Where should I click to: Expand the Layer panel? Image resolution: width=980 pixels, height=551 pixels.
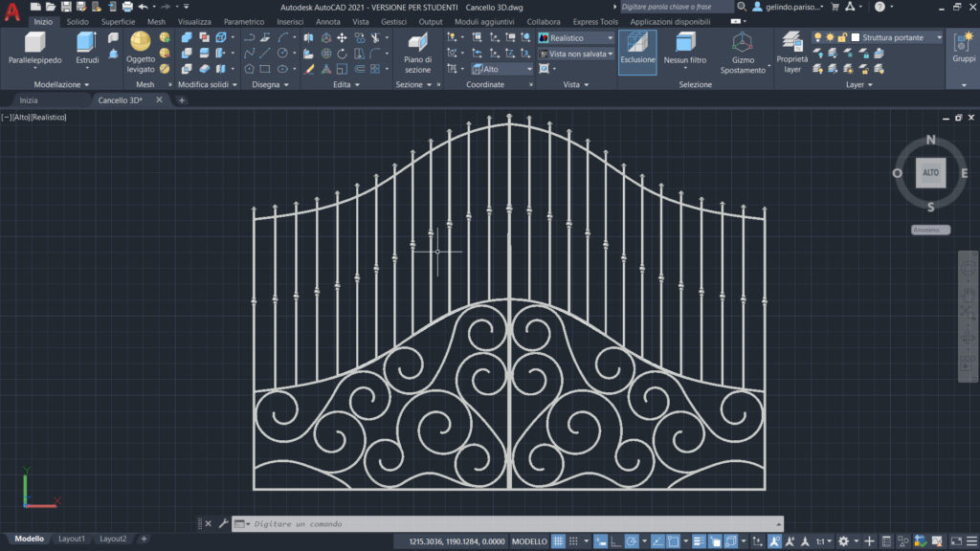(x=858, y=84)
